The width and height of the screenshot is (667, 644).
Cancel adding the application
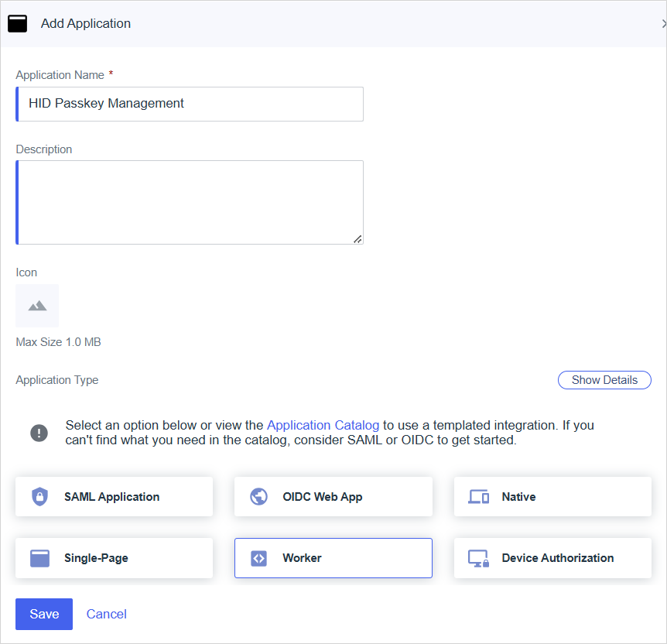coord(107,614)
